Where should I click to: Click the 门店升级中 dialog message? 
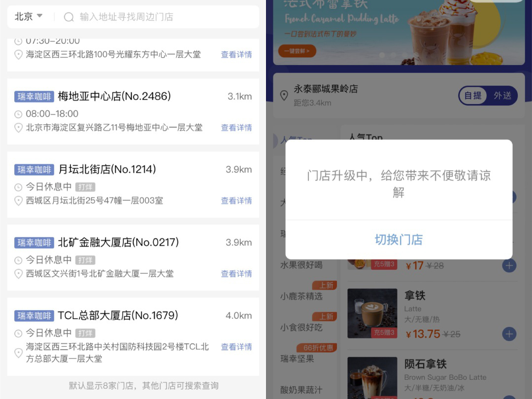(399, 183)
